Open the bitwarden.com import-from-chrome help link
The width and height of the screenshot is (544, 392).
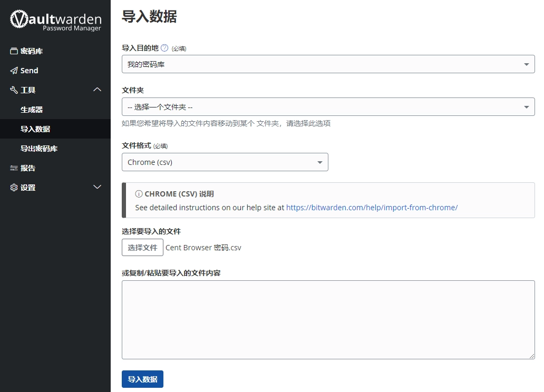coord(372,208)
